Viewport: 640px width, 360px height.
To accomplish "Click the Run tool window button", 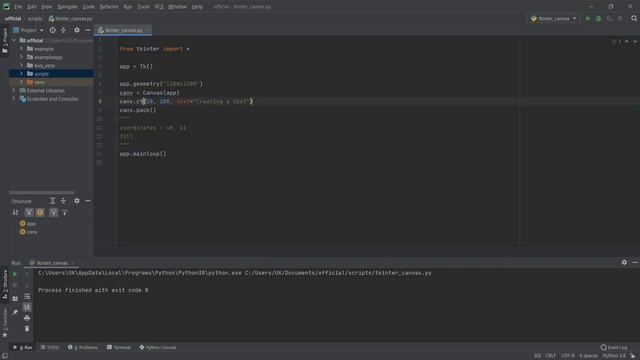I will (23, 347).
